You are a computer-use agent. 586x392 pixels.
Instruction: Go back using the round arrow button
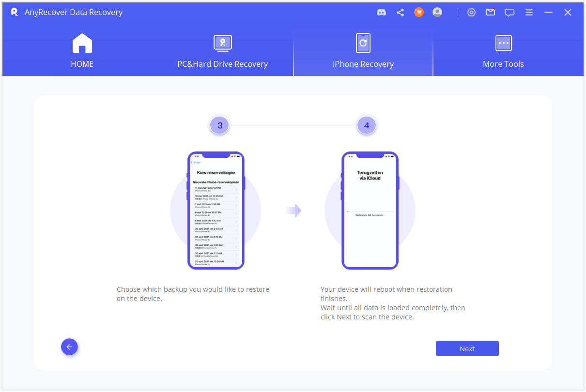(69, 347)
